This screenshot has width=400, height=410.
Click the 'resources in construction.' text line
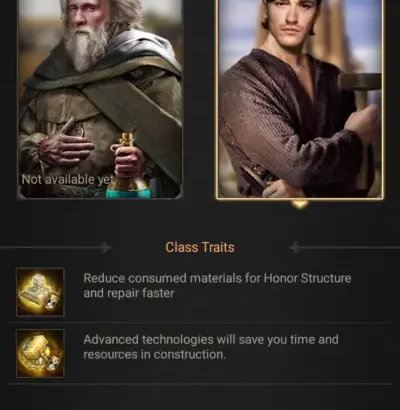click(x=155, y=355)
